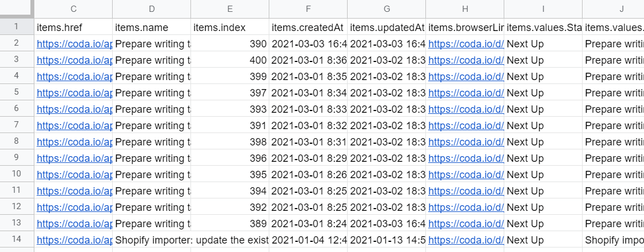
Task: Select the cell with index value 389
Action: (230, 224)
